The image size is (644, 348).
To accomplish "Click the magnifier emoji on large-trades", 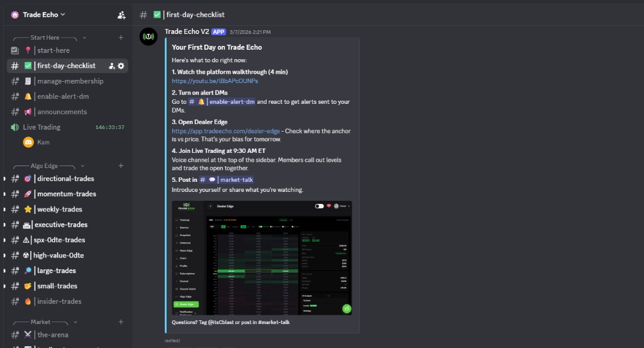I will coord(28,271).
